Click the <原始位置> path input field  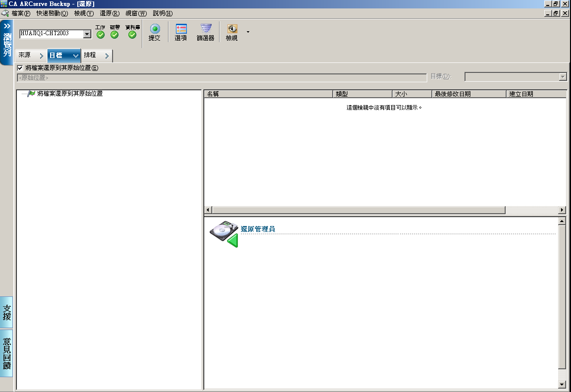(222, 77)
